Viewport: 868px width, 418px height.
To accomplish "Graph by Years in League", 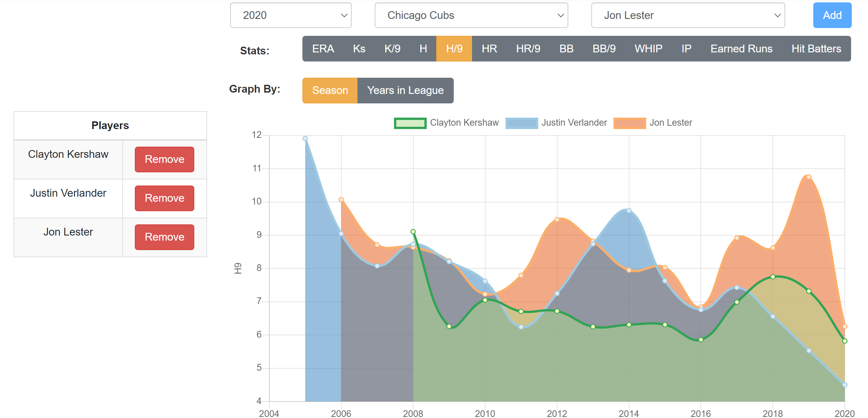I will coord(405,91).
